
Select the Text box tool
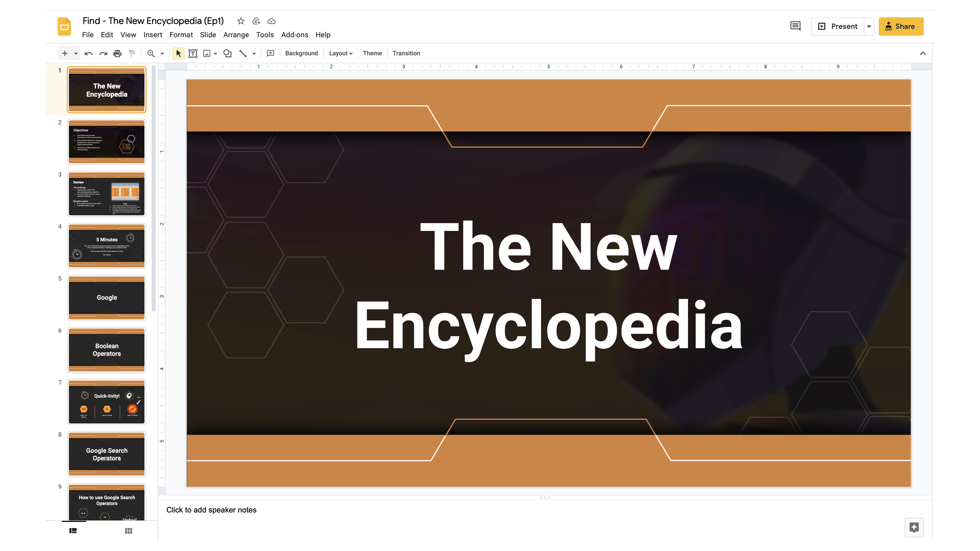[193, 53]
